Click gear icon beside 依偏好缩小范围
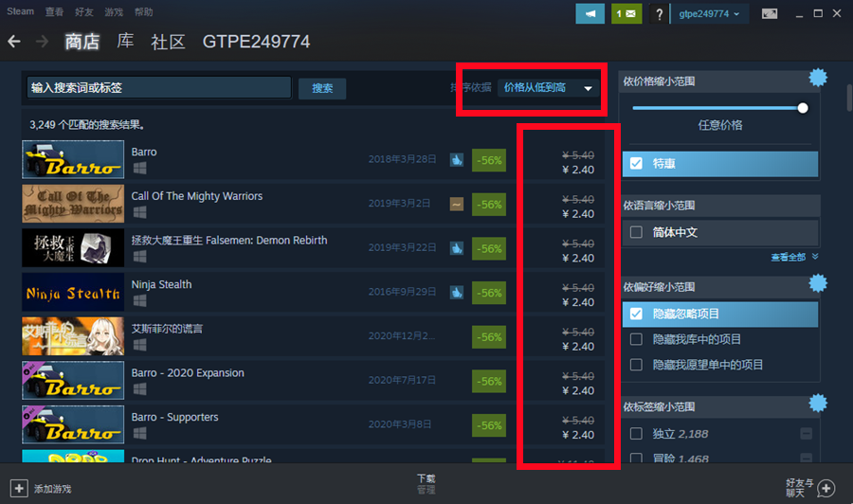Image resolution: width=853 pixels, height=504 pixels. [818, 283]
